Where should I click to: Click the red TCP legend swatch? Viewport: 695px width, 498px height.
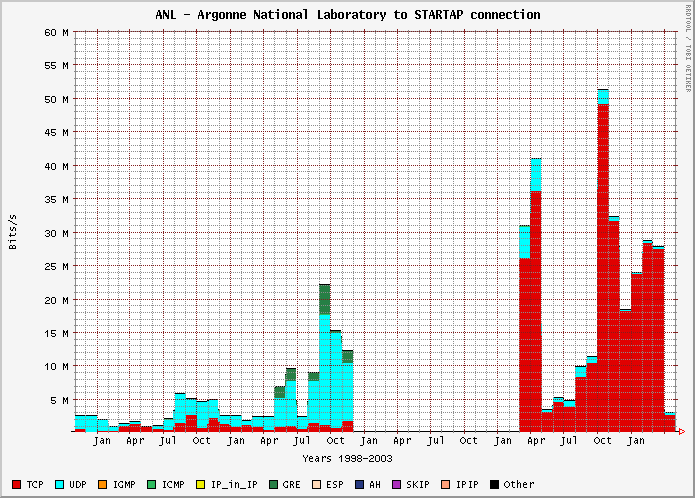click(16, 484)
